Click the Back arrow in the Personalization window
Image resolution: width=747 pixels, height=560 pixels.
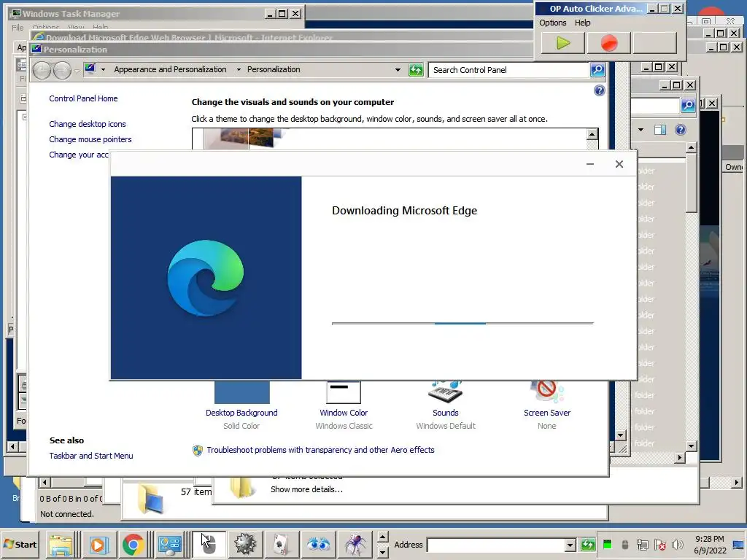point(42,71)
